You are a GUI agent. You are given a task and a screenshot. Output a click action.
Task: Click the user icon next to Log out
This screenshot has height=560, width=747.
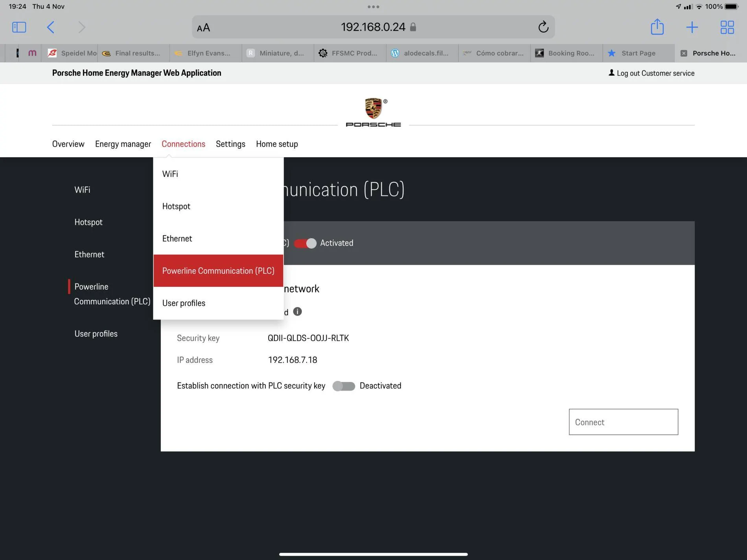[611, 73]
